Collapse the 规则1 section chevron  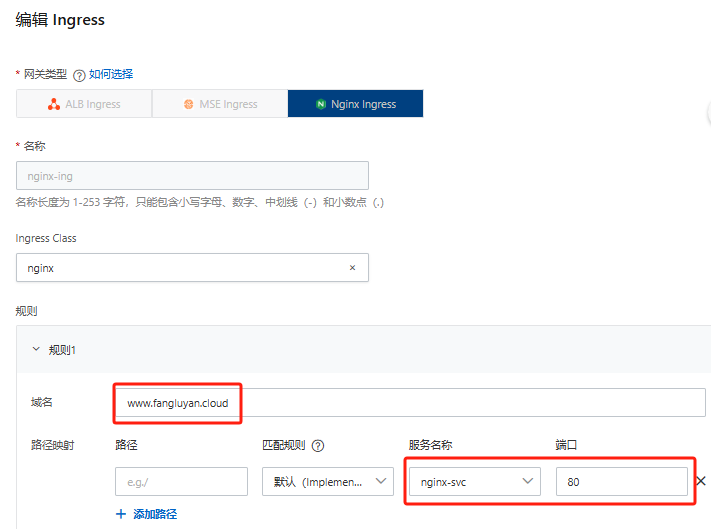(36, 349)
